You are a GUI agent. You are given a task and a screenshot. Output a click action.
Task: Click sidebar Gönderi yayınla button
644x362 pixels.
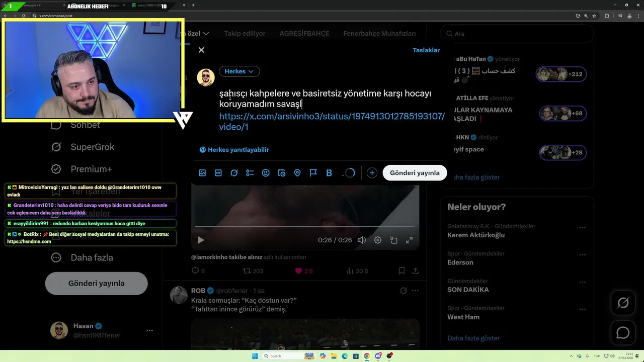point(96,283)
